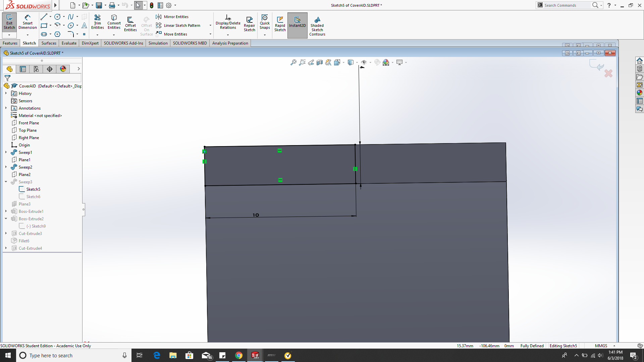The image size is (644, 362).
Task: Select the Corner Rectangle tool
Action: tap(44, 25)
